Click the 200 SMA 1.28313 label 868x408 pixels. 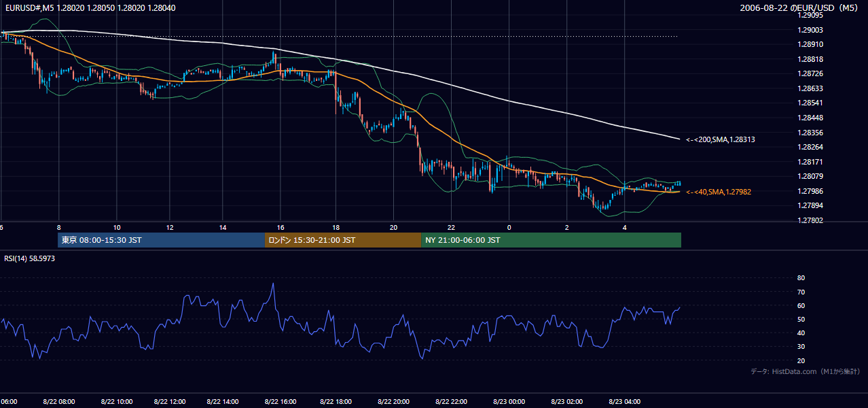coord(721,139)
